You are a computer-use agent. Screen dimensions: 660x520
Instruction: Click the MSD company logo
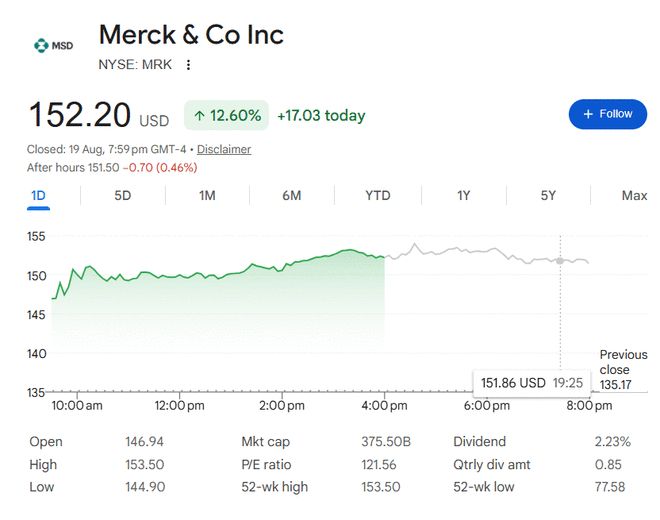click(x=53, y=45)
